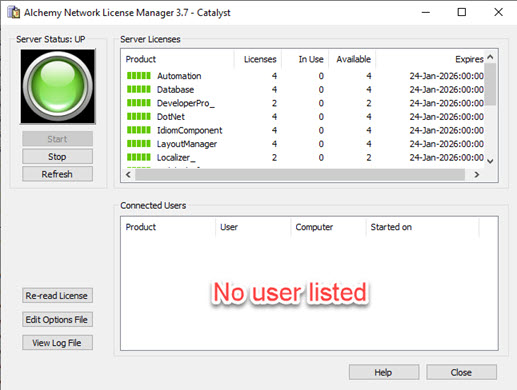Refresh the server status
517x390 pixels.
pyautogui.click(x=57, y=174)
